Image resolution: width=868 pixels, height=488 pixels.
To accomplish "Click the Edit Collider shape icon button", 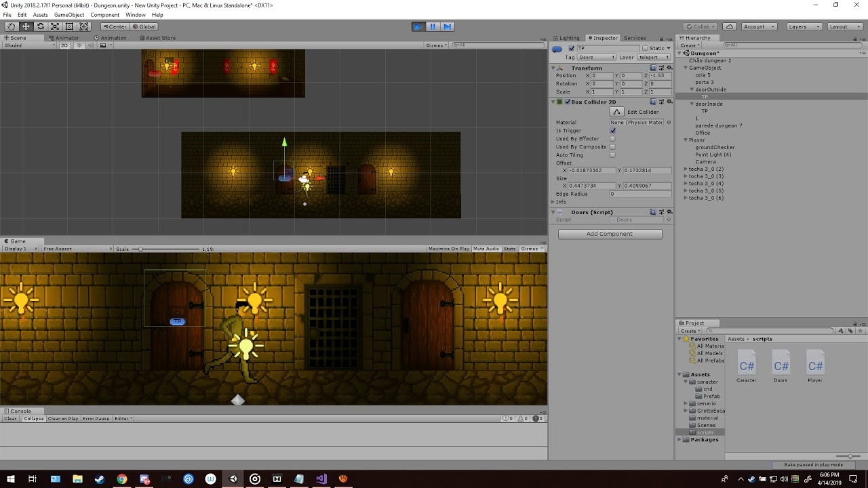I will [616, 112].
